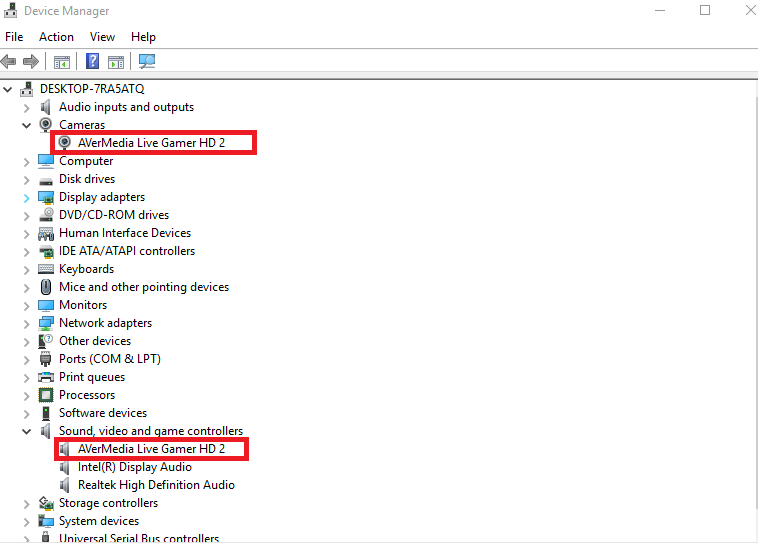758x543 pixels.
Task: Click the Keyboards icon
Action: [x=46, y=269]
